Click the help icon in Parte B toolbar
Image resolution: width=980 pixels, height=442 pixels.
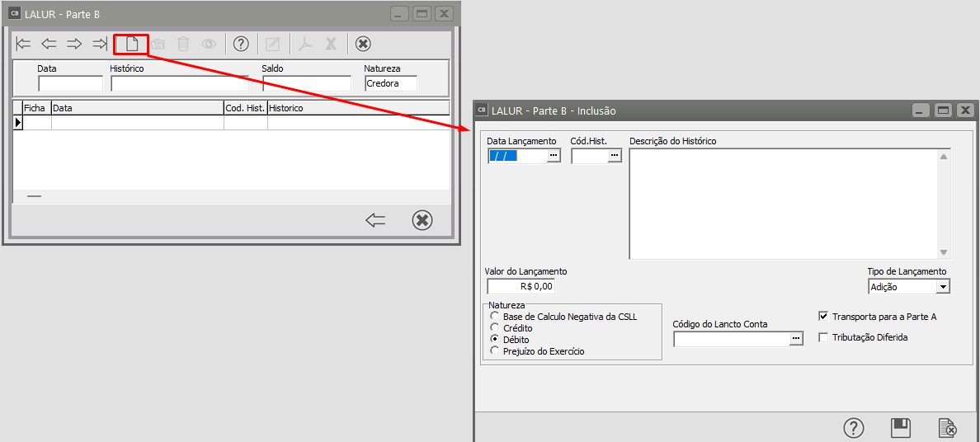coord(241,44)
